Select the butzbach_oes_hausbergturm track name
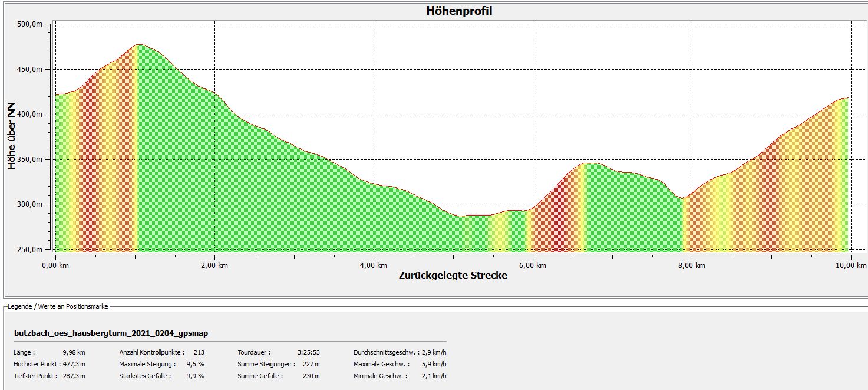The image size is (868, 390). 111,333
